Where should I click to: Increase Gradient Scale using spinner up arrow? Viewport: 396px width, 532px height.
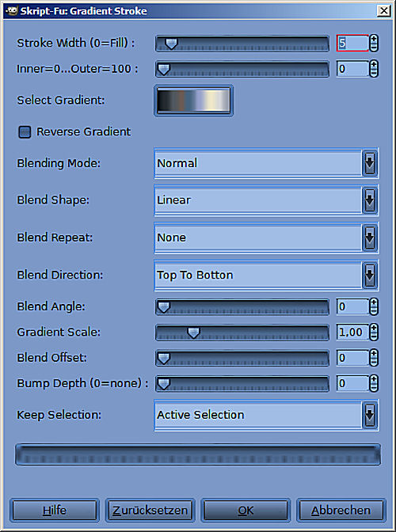374,328
